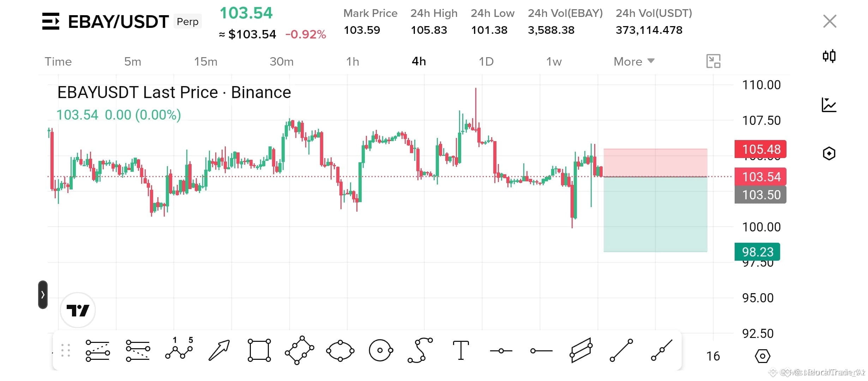
Task: Pick the 1-5 Elliott wave pattern tool
Action: point(179,348)
